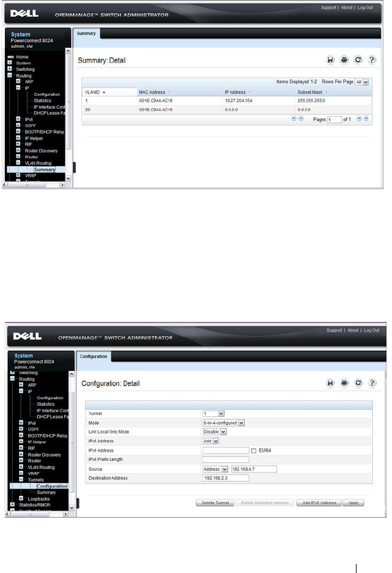Click the Print icon on Summary: Detail page
This screenshot has width=392, height=573.
pyautogui.click(x=344, y=59)
